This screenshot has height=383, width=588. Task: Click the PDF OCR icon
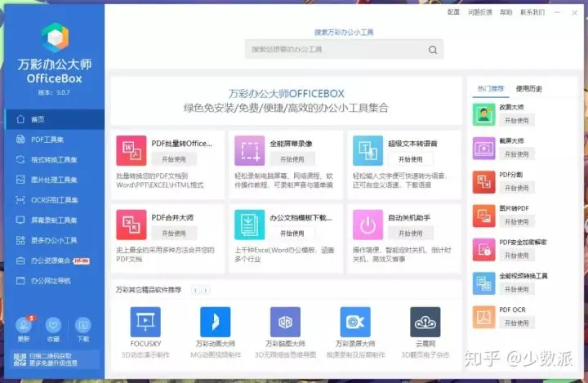coord(483,317)
